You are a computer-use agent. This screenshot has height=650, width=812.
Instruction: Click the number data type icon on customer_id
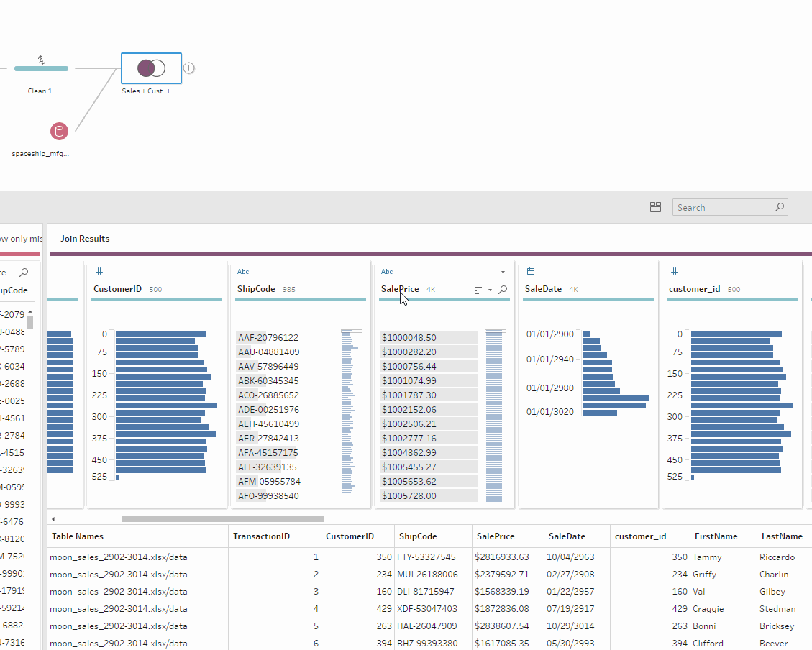click(x=674, y=271)
